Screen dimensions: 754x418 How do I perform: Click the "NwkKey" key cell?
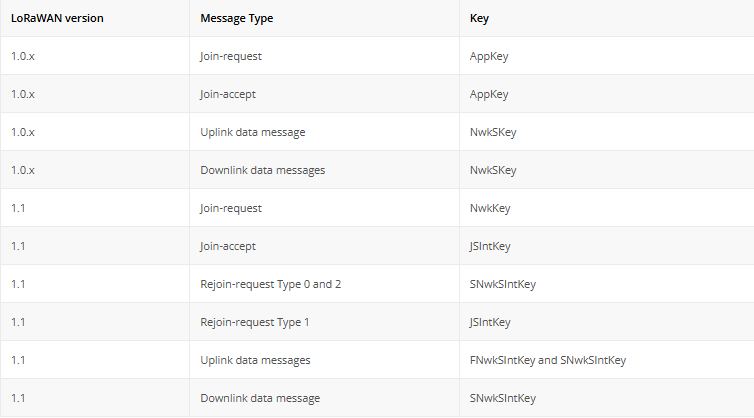490,208
